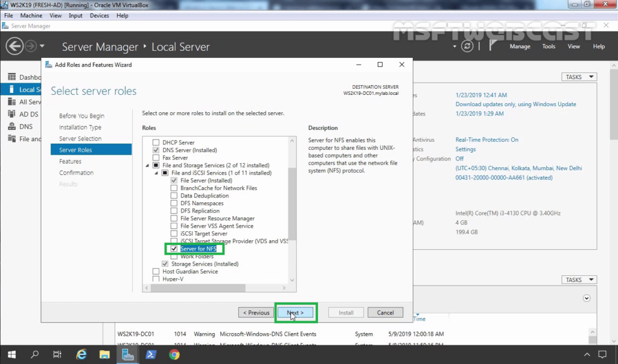Viewport: 618px width, 364px height.
Task: Open the lower TASKS dropdown
Action: tap(579, 279)
